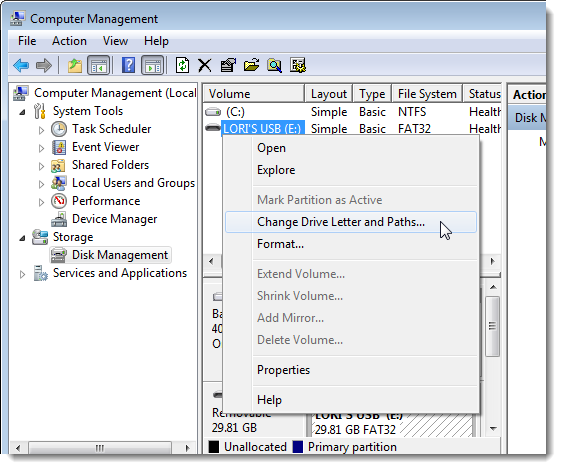Click the Properties toolbar icon
Image resolution: width=561 pixels, height=469 pixels.
tap(228, 65)
